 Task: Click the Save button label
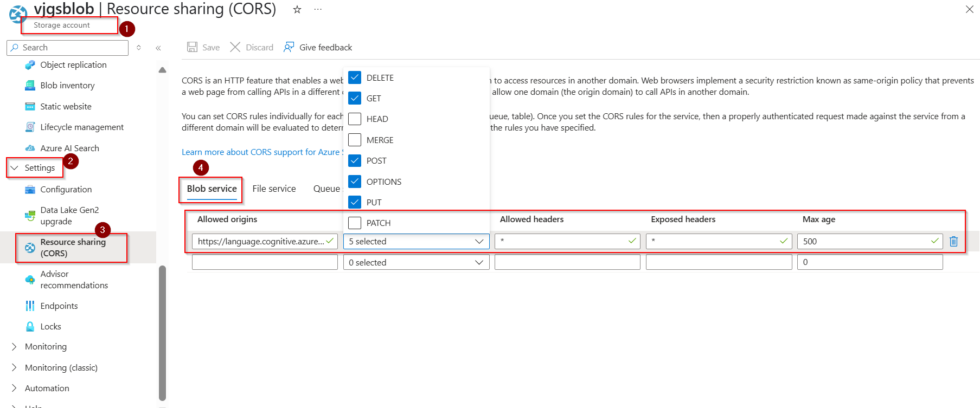(x=211, y=48)
